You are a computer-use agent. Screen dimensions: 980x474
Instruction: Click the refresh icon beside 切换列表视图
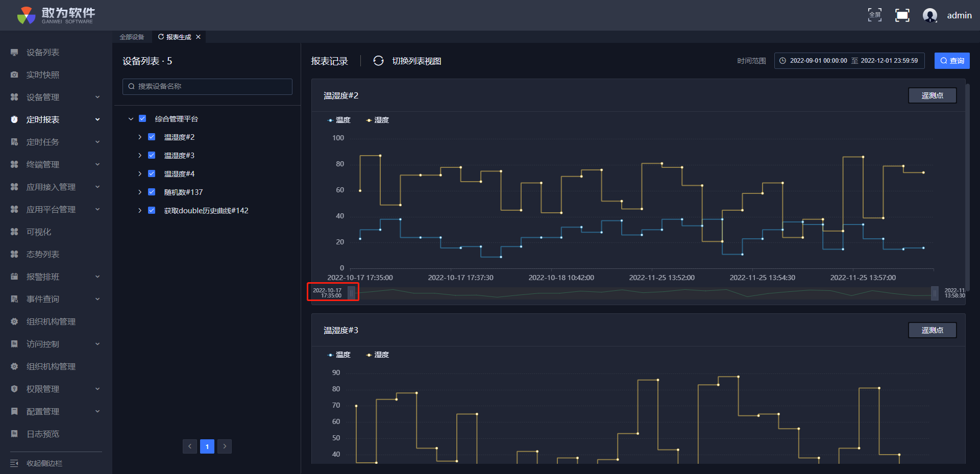point(378,61)
